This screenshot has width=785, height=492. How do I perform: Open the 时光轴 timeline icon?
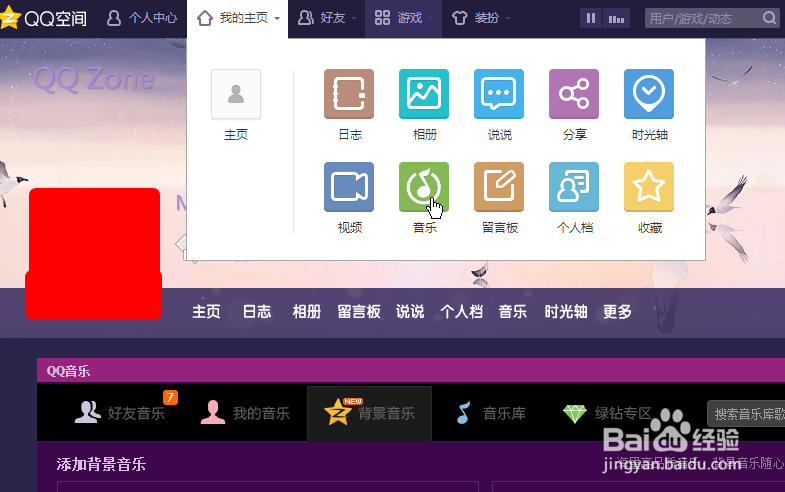pos(649,94)
